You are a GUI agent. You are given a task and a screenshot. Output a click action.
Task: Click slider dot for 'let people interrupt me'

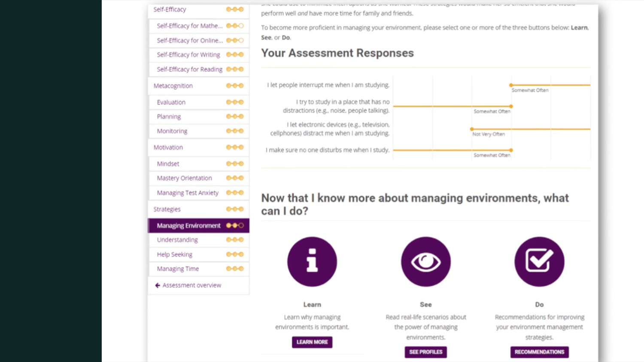click(511, 85)
